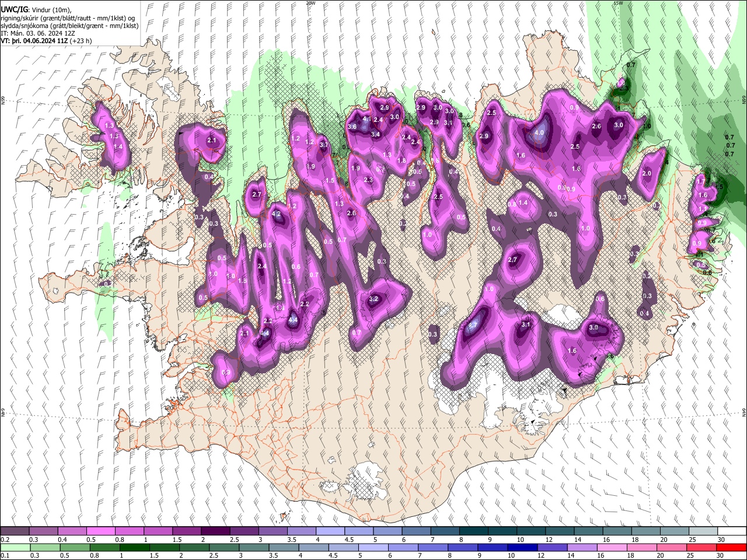Viewport: 747px width, 560px height.
Task: Select the coral red swatch above 25 in rain legend
Action: click(x=701, y=547)
